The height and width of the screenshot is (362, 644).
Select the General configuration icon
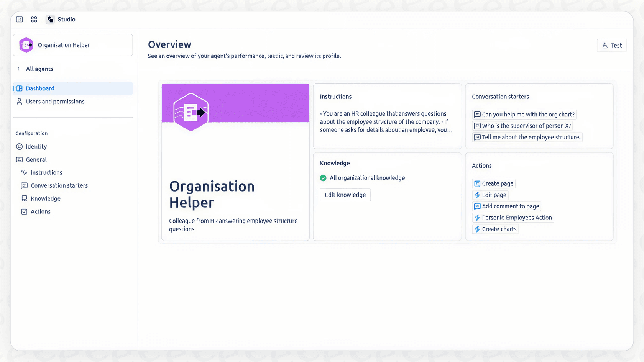click(20, 159)
